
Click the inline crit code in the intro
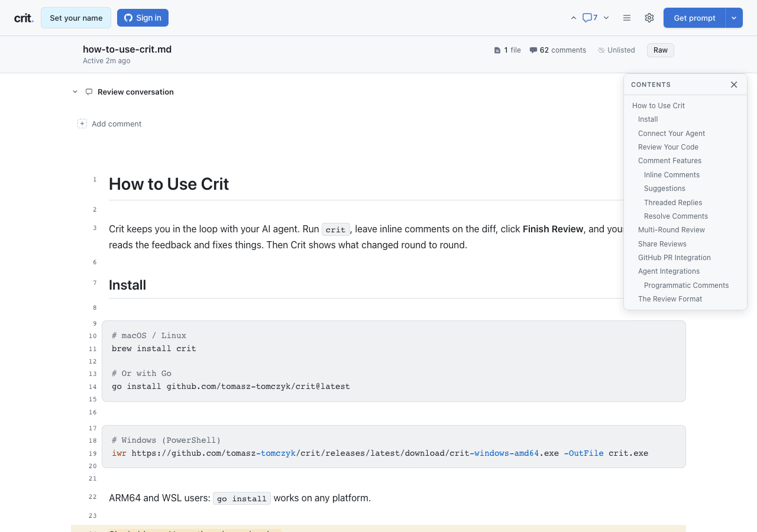point(335,229)
